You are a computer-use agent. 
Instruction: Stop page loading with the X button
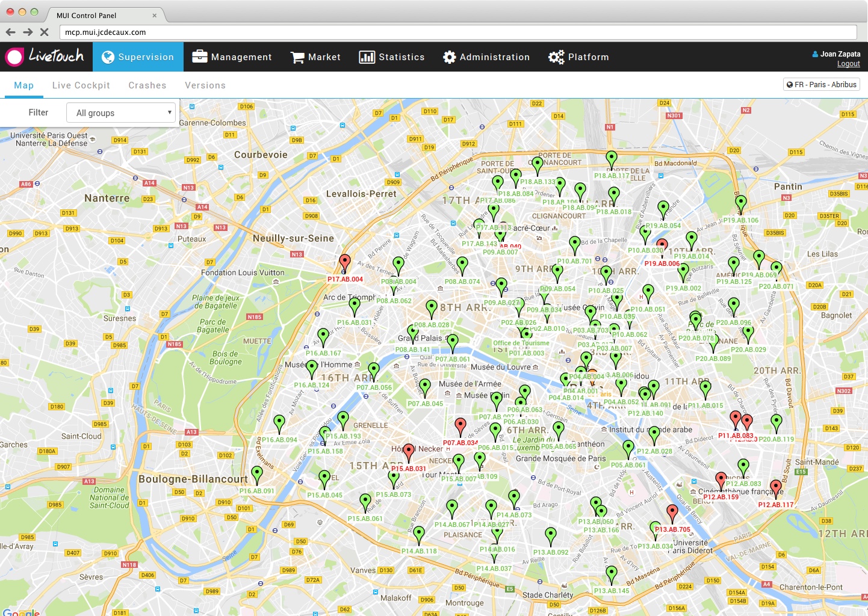click(44, 32)
